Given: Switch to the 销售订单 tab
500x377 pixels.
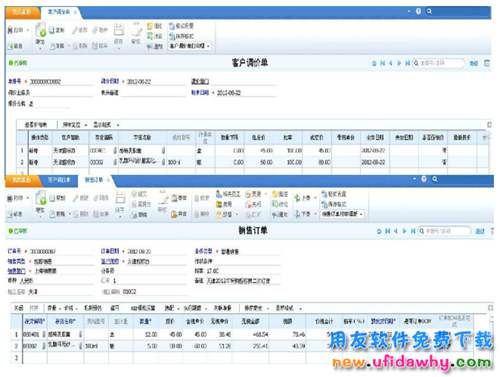Looking at the screenshot, I should (94, 180).
